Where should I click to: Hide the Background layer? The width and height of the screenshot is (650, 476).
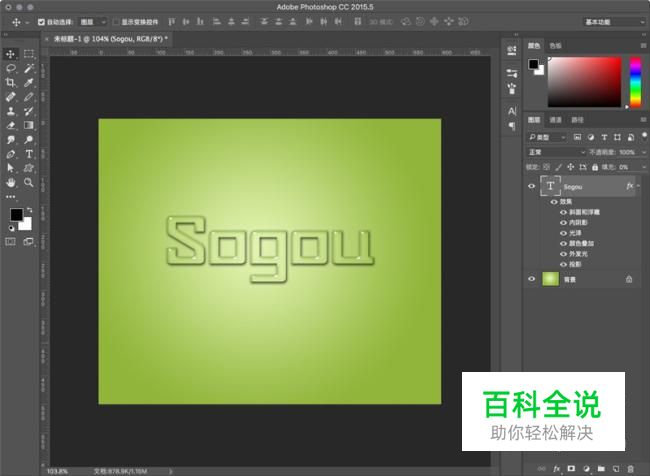531,279
